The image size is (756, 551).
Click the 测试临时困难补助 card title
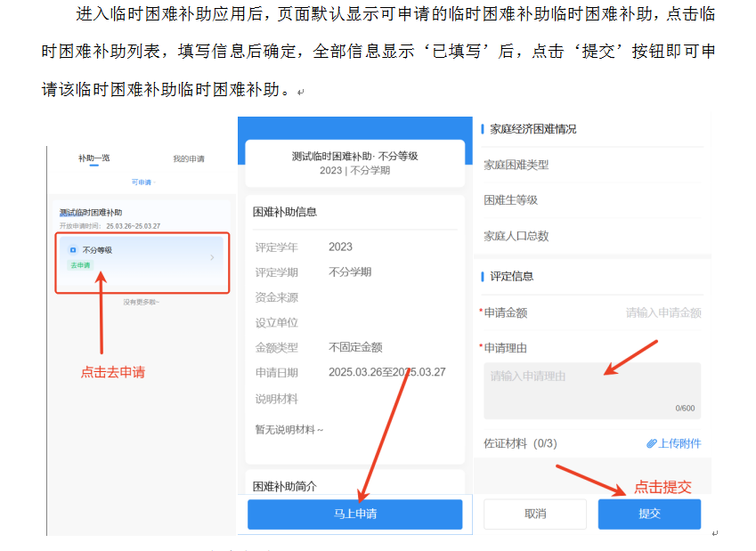91,213
